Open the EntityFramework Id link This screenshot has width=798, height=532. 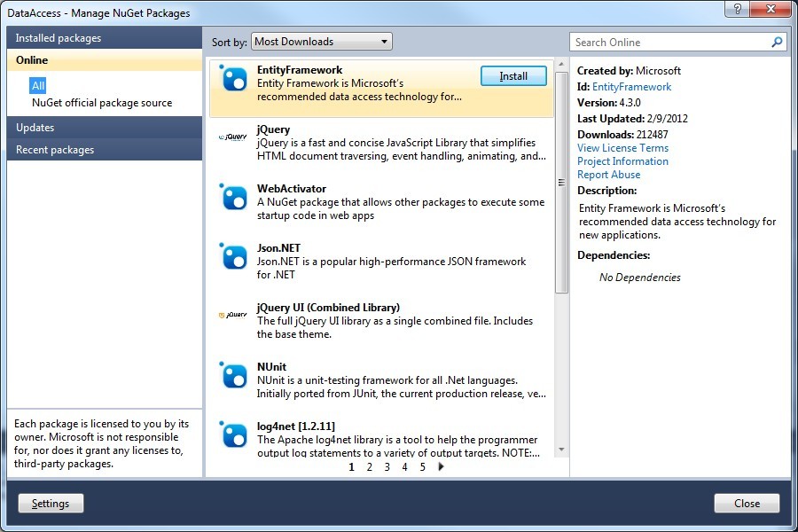click(631, 87)
